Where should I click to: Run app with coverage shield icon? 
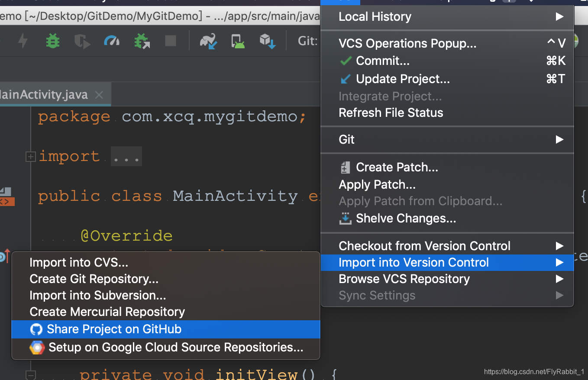pyautogui.click(x=82, y=41)
